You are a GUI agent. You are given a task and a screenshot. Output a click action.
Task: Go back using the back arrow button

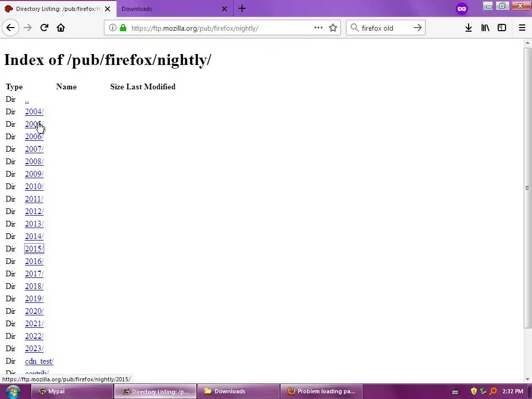click(x=10, y=28)
